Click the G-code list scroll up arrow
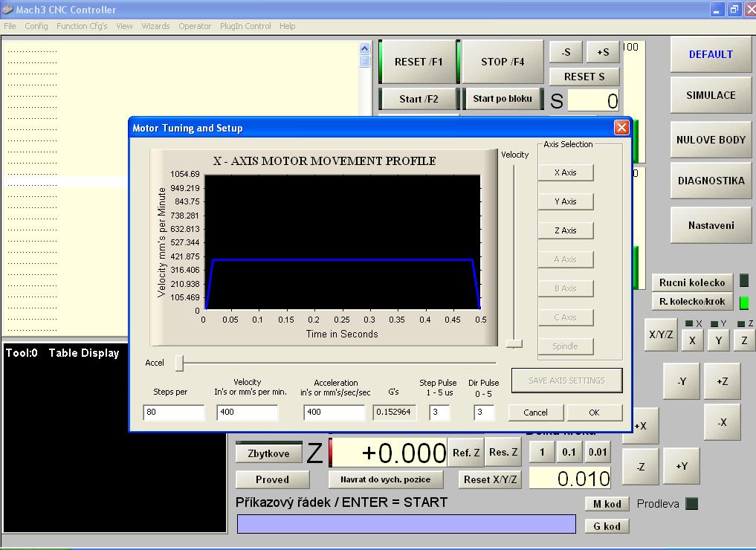756x550 pixels. point(364,49)
